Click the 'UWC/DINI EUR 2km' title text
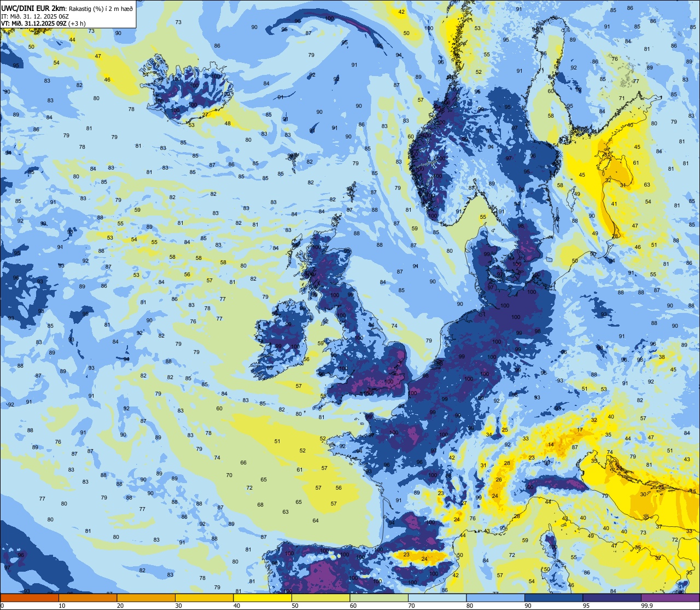 pos(33,8)
